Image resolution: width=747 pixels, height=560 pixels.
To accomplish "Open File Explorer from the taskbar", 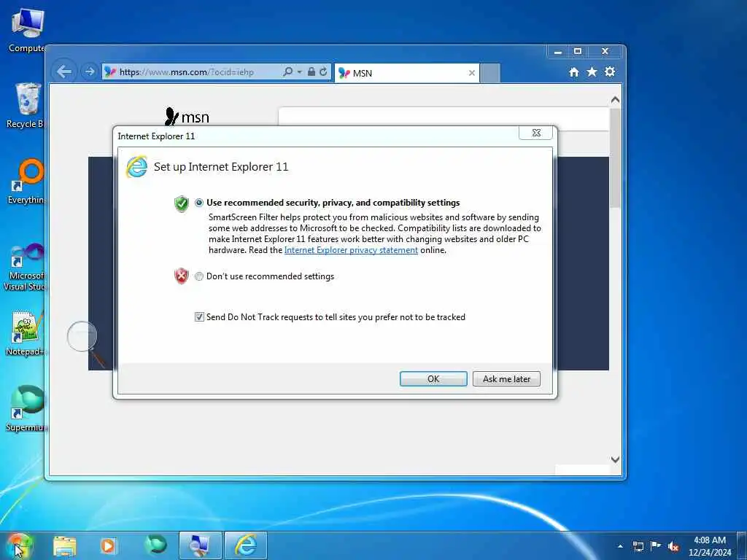I will (65, 545).
